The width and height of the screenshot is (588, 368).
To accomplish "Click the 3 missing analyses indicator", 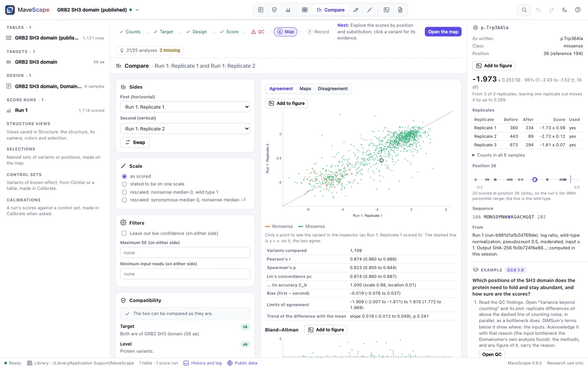I will coord(170,50).
